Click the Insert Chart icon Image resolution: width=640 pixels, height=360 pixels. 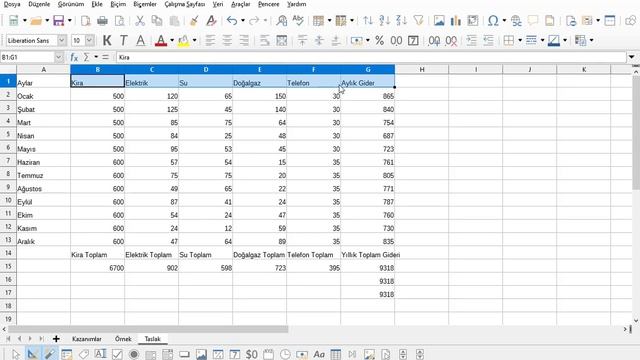456,20
